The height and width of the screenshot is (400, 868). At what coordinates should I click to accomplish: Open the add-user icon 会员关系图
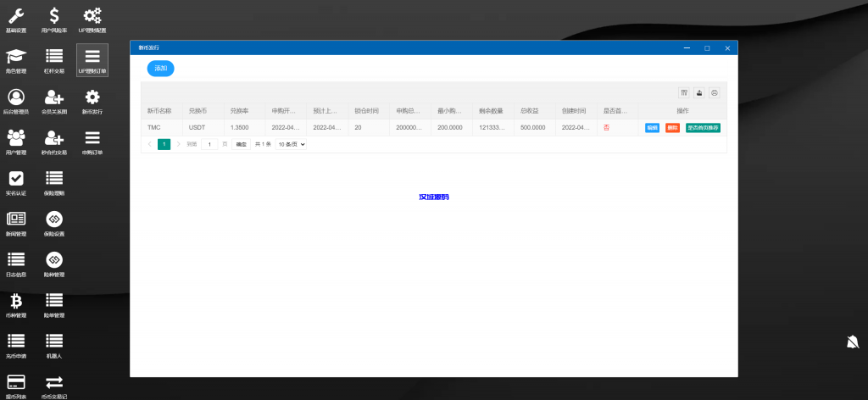pos(54,101)
